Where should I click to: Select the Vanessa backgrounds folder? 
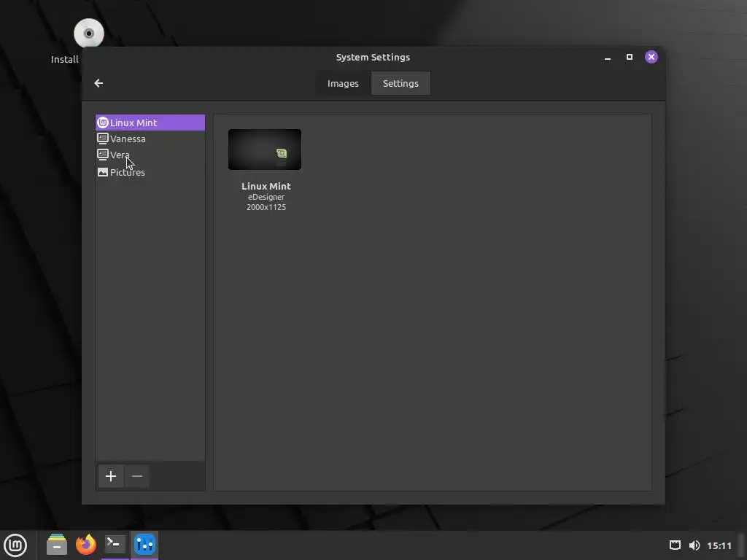coord(150,139)
